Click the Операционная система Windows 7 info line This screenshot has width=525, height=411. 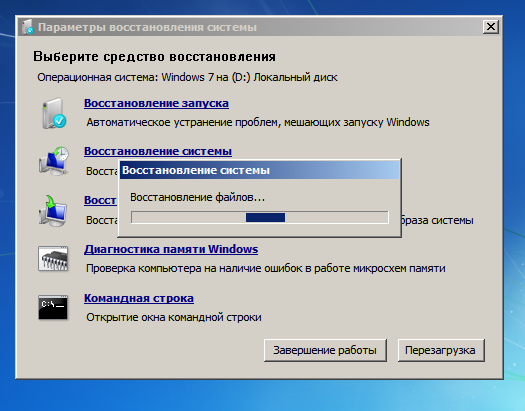pyautogui.click(x=187, y=77)
